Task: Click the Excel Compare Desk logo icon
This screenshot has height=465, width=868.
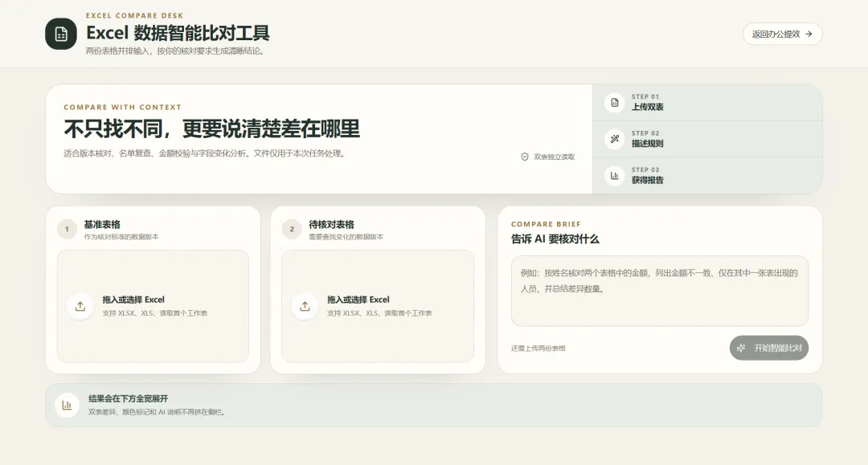Action: [x=61, y=34]
